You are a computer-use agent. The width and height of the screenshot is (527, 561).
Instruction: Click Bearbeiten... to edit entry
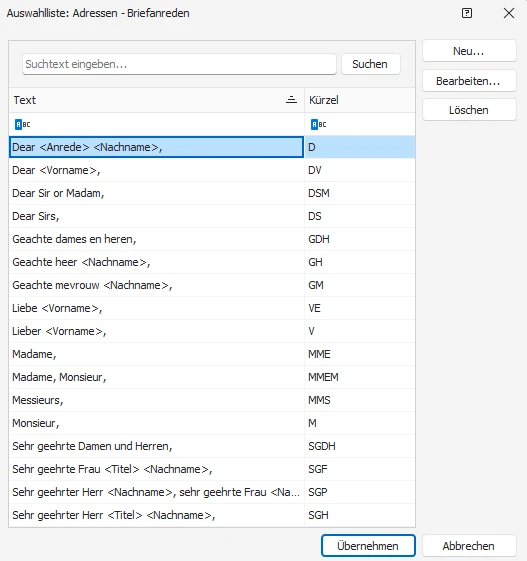click(469, 81)
